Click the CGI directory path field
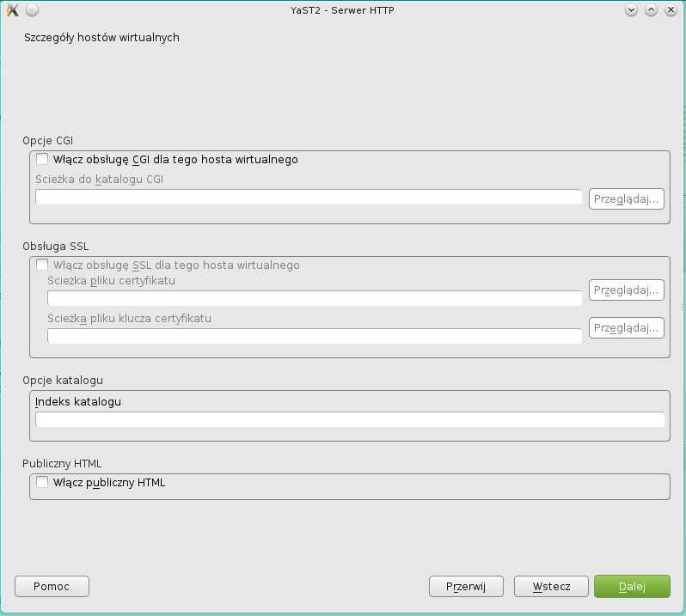 (309, 198)
